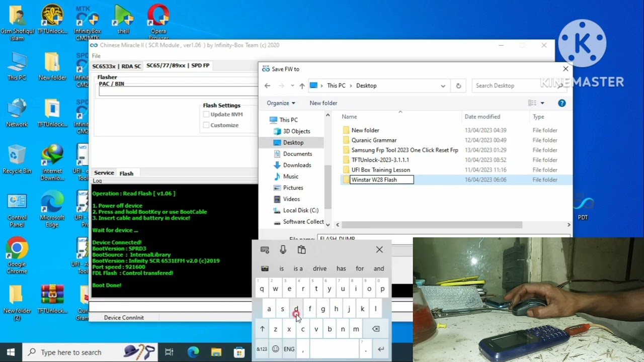Select Local Disk (C:) in navigation pane
Viewport: 644px width, 362px height.
(300, 210)
